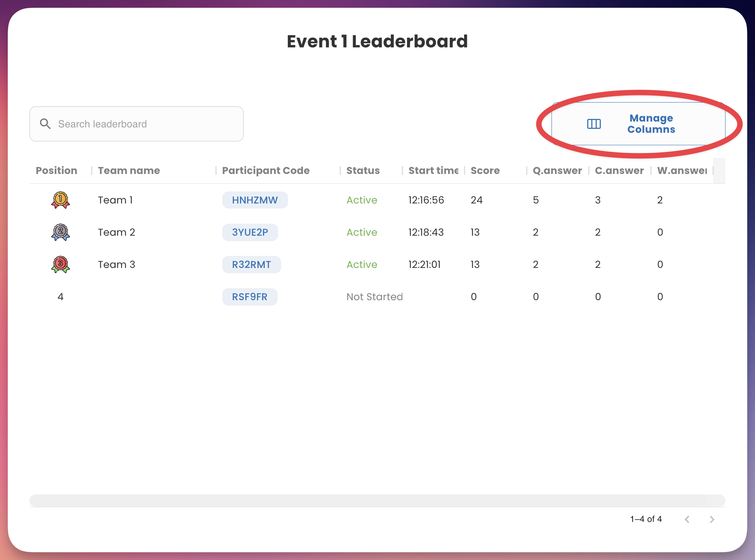Sort by the Score column header
This screenshot has width=755, height=560.
[485, 170]
